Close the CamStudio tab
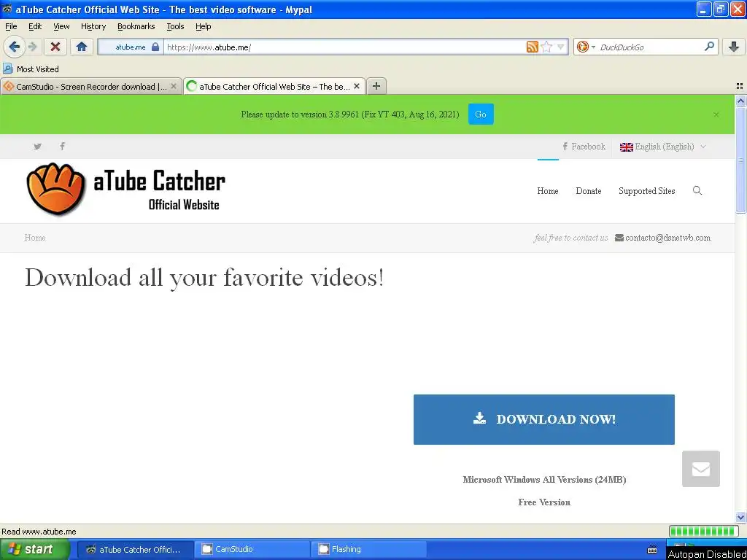 coord(174,86)
